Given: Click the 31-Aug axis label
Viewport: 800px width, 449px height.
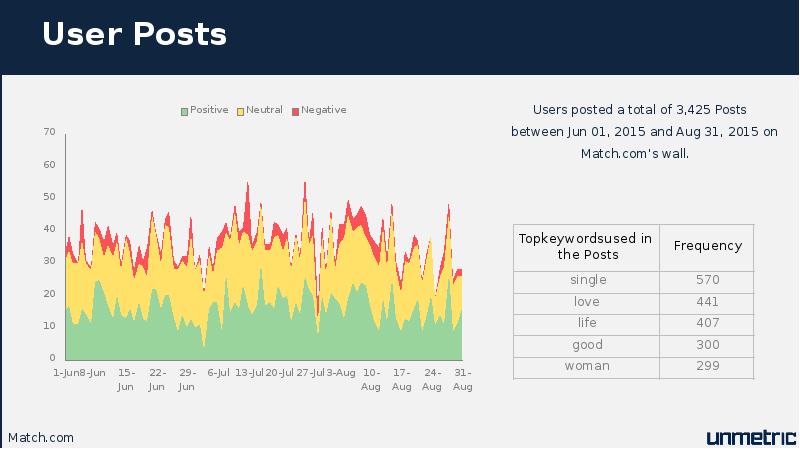Looking at the screenshot, I should tap(462, 380).
